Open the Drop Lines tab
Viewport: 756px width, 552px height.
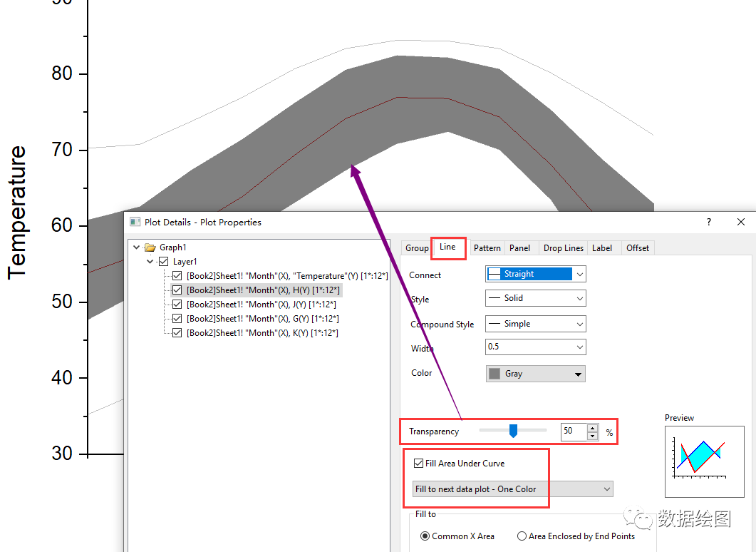click(x=563, y=248)
